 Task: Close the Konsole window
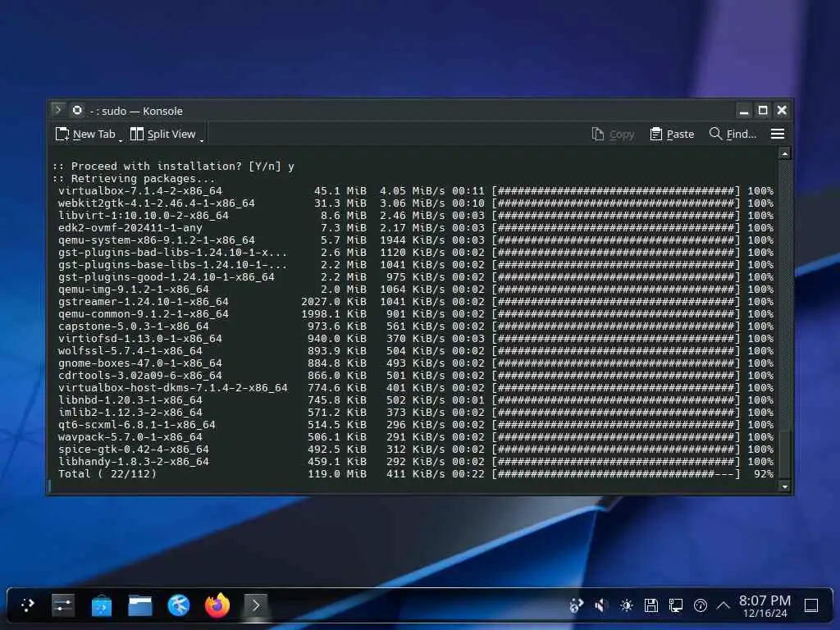pyautogui.click(x=782, y=111)
